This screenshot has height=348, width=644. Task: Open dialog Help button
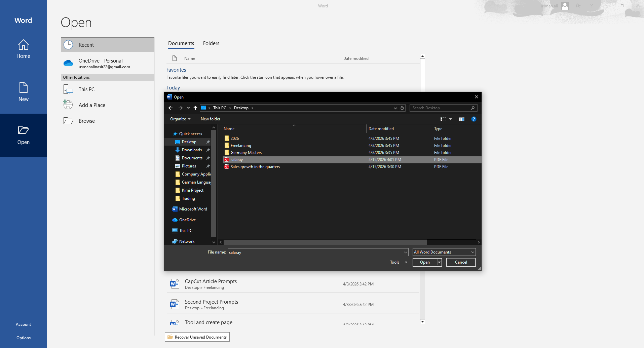click(x=474, y=119)
